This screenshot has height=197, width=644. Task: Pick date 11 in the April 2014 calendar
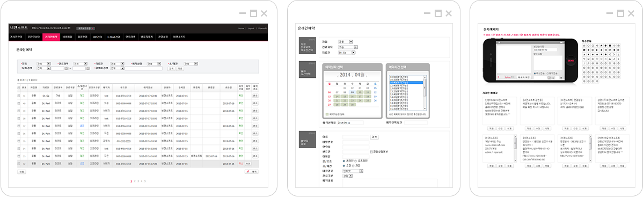tap(368, 92)
